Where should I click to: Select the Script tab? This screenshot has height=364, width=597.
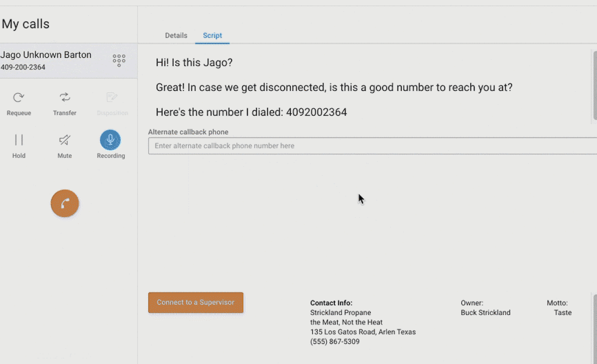[x=213, y=35]
